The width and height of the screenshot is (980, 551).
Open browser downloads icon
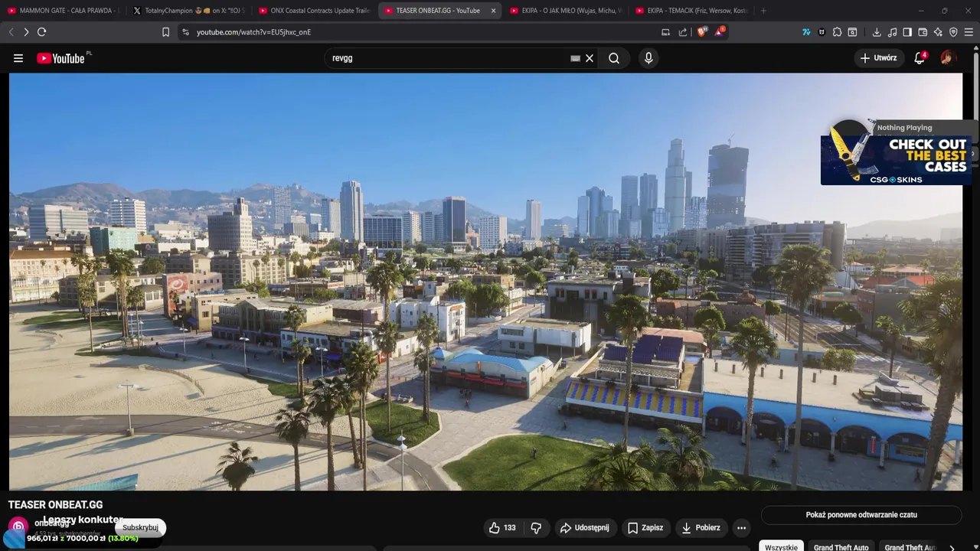(877, 32)
